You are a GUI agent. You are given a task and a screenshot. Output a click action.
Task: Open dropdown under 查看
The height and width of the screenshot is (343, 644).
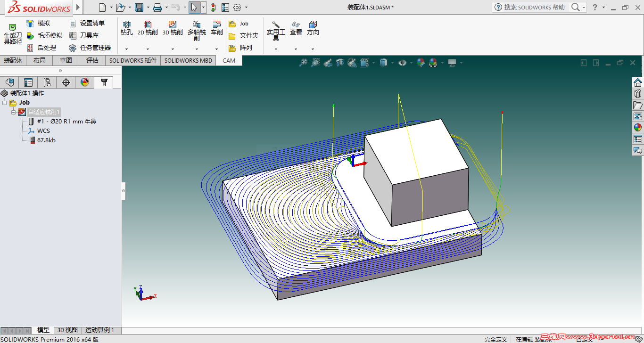pos(296,49)
